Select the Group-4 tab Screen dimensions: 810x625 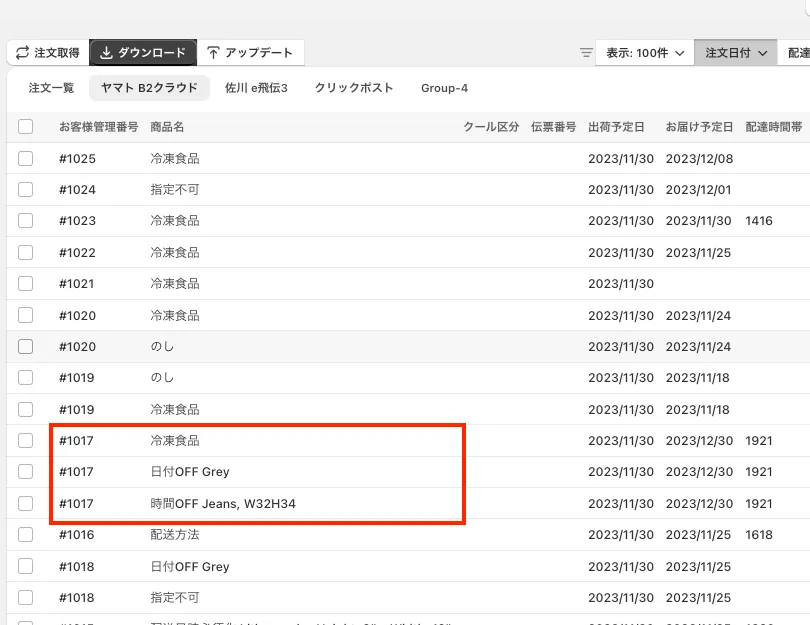[444, 88]
